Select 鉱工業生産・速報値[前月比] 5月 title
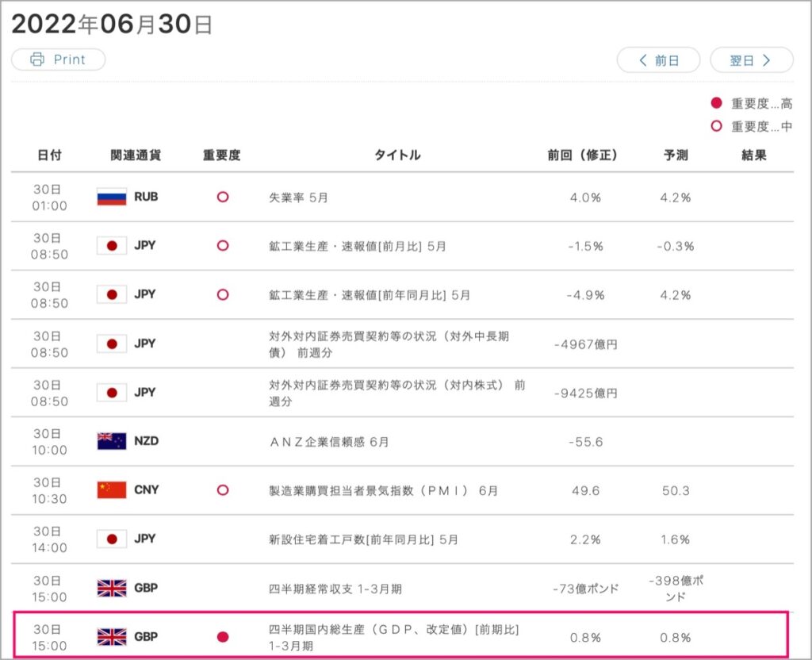812x660 pixels. (358, 246)
